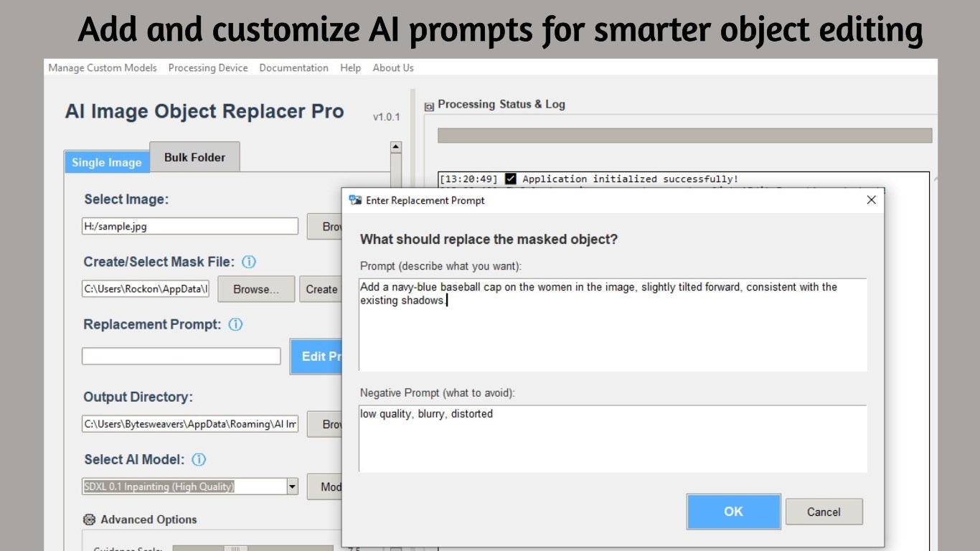
Task: Confirm the replacement prompt with OK
Action: tap(733, 512)
